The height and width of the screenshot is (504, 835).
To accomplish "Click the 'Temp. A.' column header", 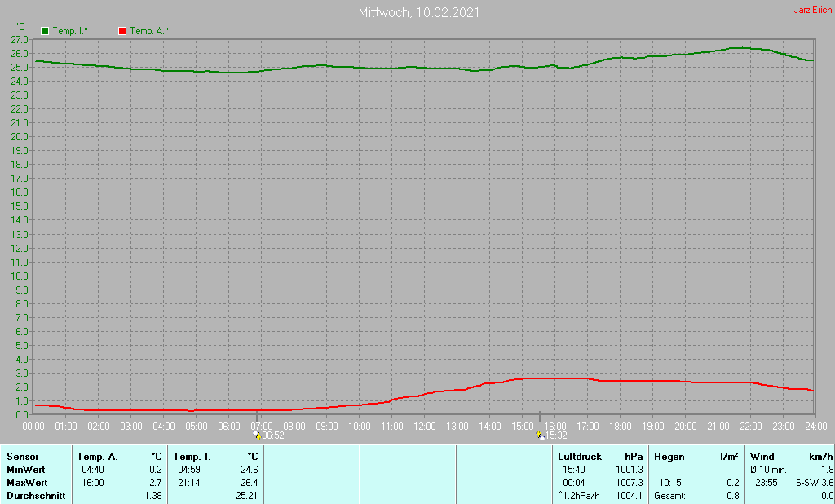I will [98, 457].
